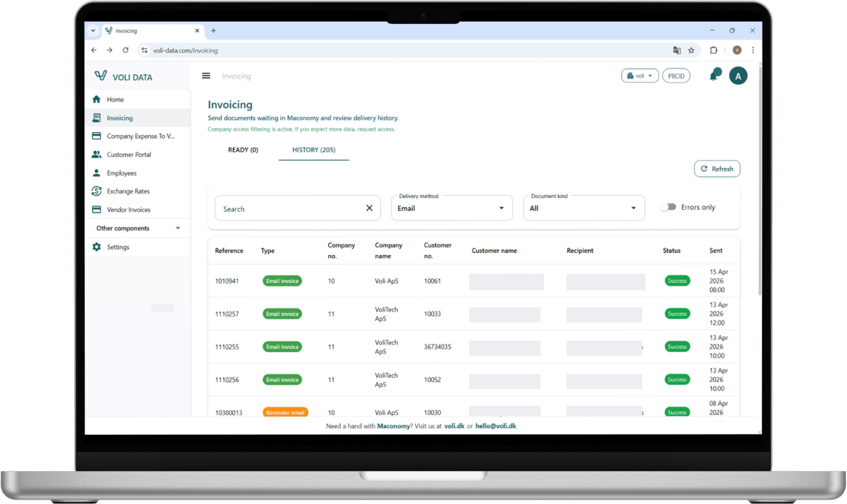Enable the Errors only switch
The height and width of the screenshot is (504, 847).
point(668,207)
